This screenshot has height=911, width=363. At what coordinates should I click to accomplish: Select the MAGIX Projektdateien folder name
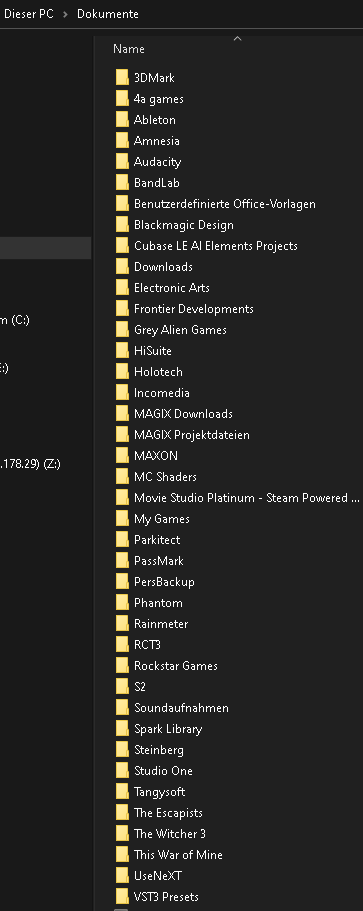pos(192,435)
